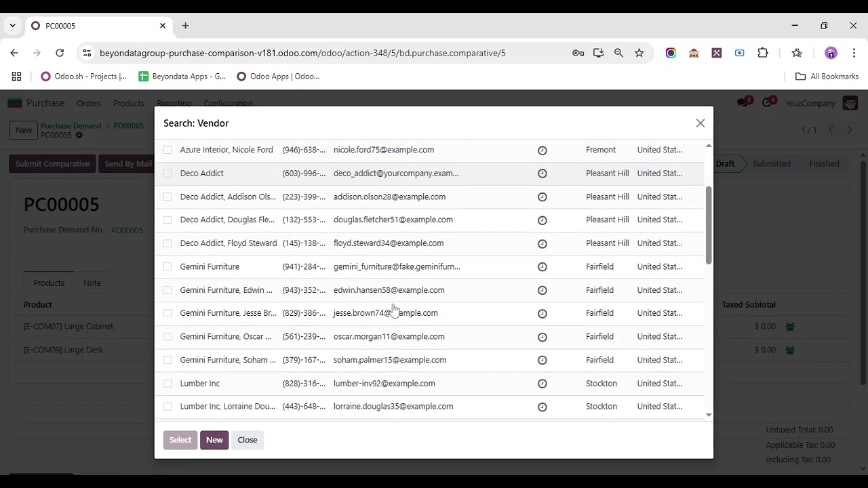868x488 pixels.
Task: Open the Beyondata Apps bookmark
Action: point(182,77)
